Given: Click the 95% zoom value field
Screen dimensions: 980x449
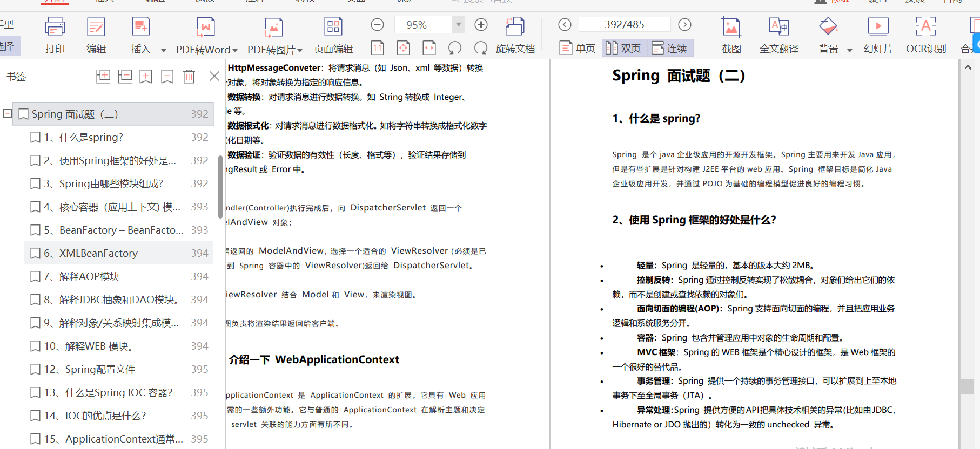Looking at the screenshot, I should [x=423, y=25].
